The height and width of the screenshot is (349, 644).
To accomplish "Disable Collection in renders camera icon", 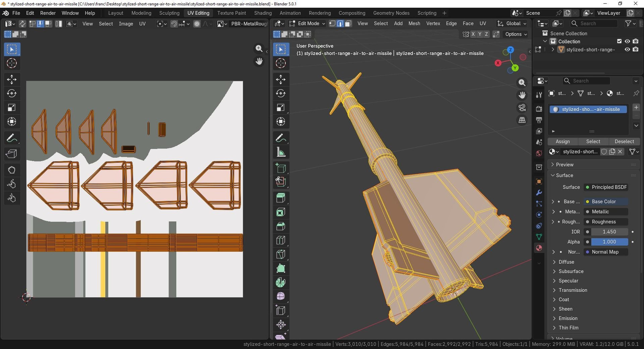I will coord(636,41).
